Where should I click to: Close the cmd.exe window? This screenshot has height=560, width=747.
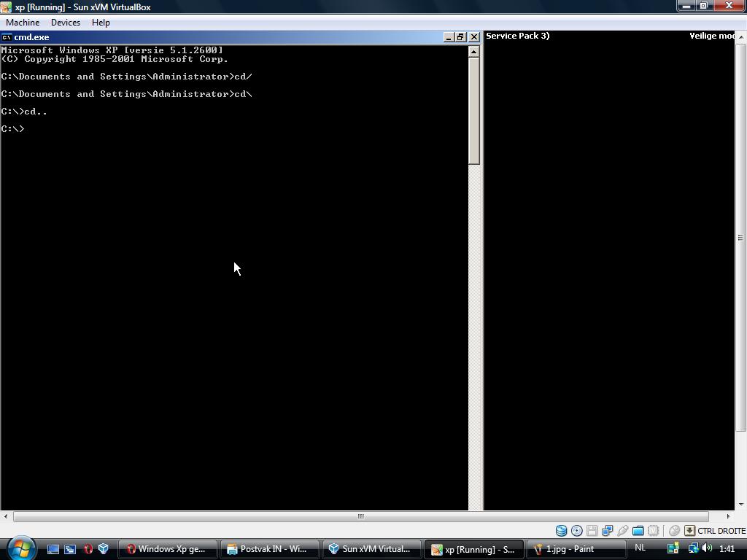(473, 37)
